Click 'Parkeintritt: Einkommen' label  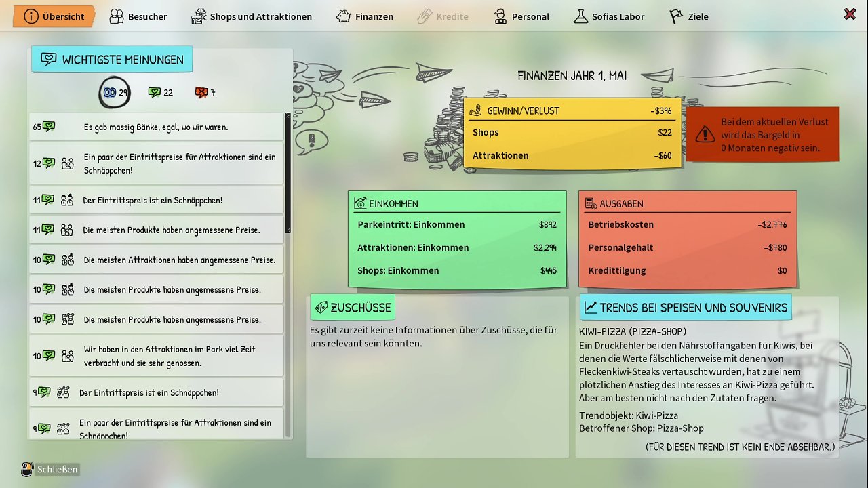pos(411,224)
